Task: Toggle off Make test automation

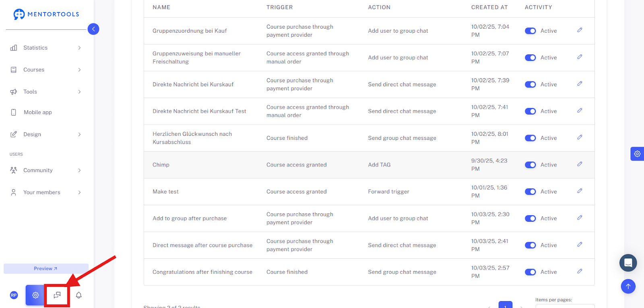Action: coord(530,191)
